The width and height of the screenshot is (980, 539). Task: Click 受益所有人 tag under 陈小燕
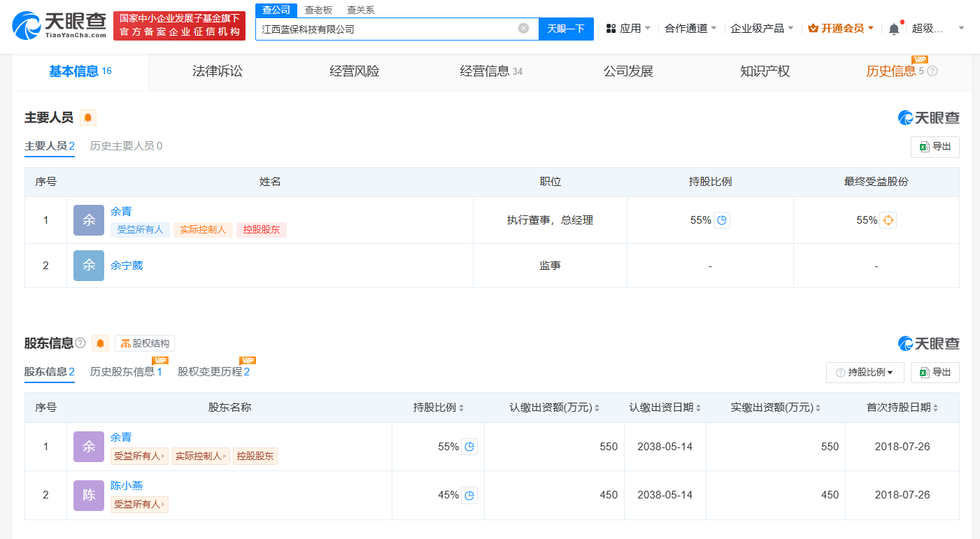(x=139, y=504)
